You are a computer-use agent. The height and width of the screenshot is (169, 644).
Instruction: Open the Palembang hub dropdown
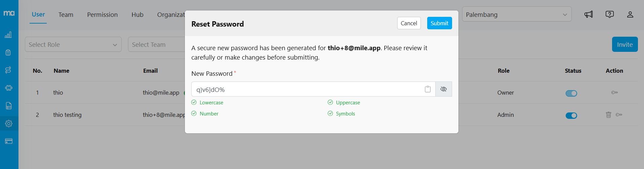pyautogui.click(x=516, y=14)
